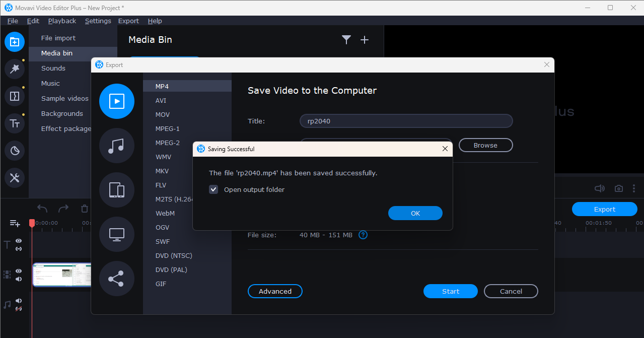The height and width of the screenshot is (338, 644).
Task: Select Backgrounds in the sidebar list
Action: [62, 113]
